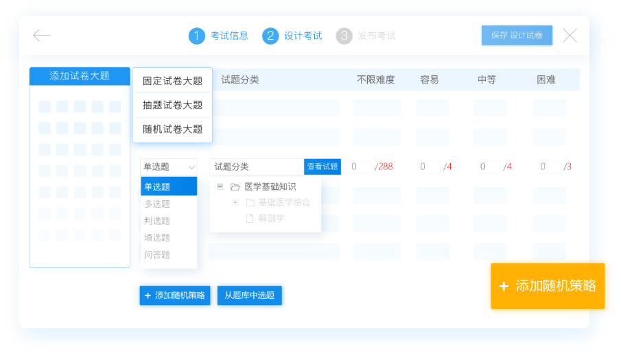Click the file icon beside 解剖学

(250, 218)
